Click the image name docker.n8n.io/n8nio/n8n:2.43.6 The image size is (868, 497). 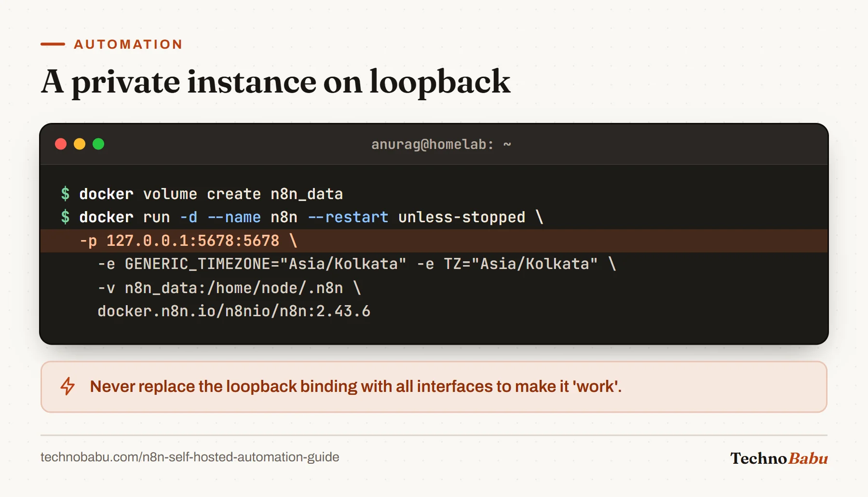click(234, 311)
